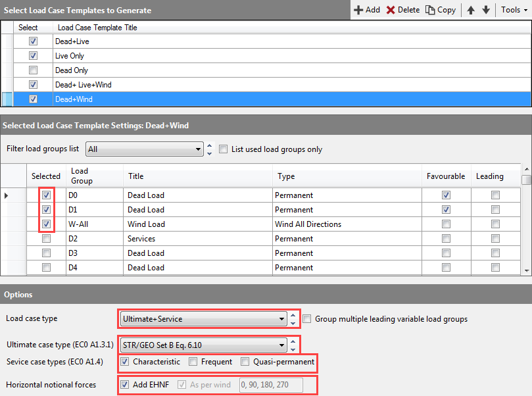Image resolution: width=532 pixels, height=396 pixels.
Task: Check Leading for the D0 load group
Action: [x=495, y=195]
